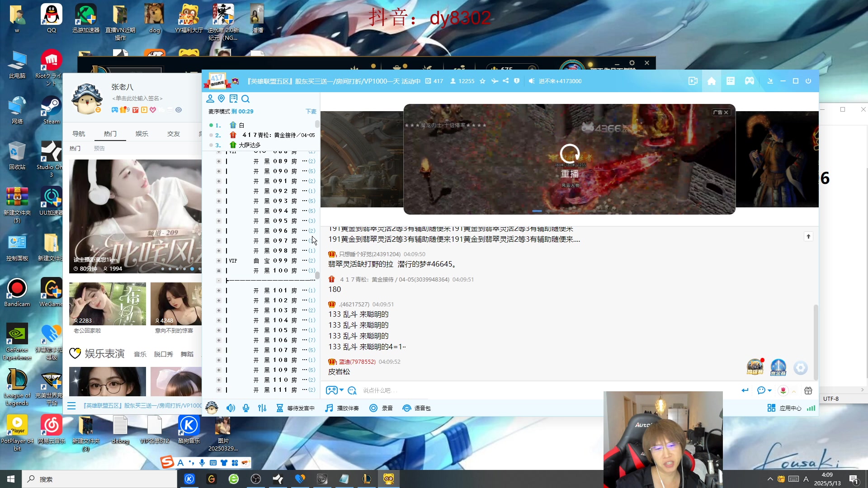This screenshot has width=868, height=488.
Task: Click the room list building icon
Action: 233,99
